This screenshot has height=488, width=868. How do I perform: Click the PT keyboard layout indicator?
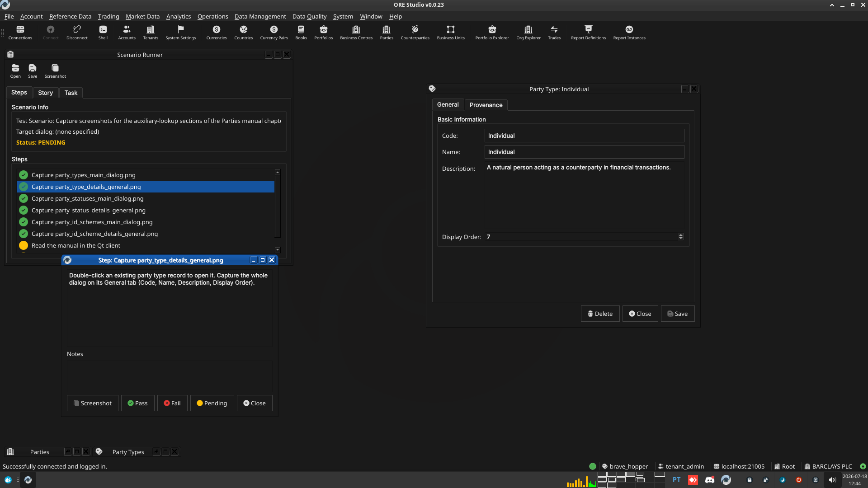click(676, 480)
